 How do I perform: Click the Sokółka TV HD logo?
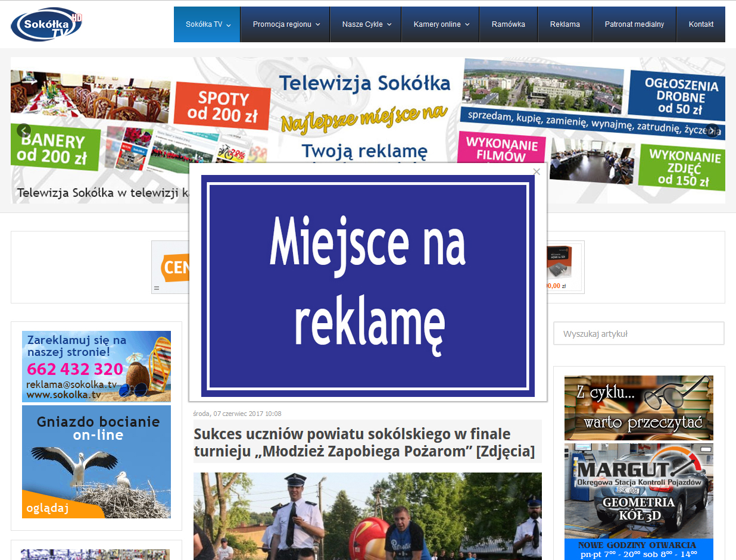click(46, 24)
